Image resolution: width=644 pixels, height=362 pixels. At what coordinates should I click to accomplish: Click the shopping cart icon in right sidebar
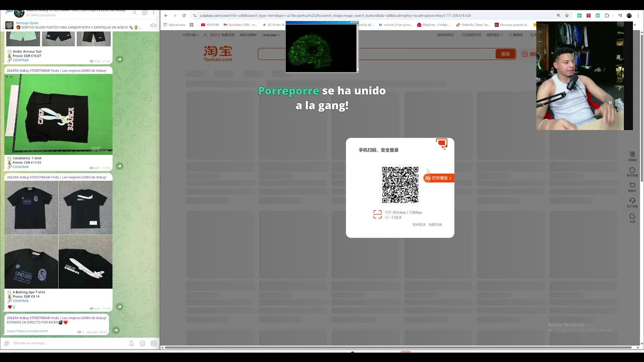[x=632, y=185]
